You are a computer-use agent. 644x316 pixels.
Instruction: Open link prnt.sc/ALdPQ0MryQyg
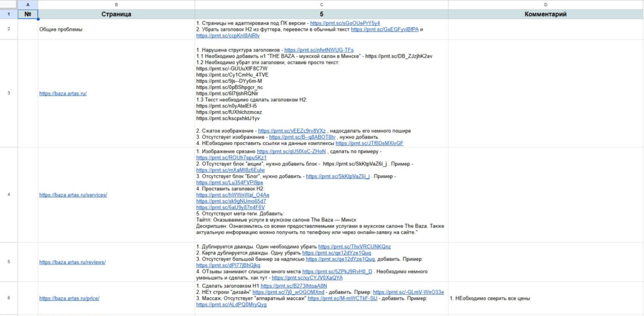click(x=231, y=305)
